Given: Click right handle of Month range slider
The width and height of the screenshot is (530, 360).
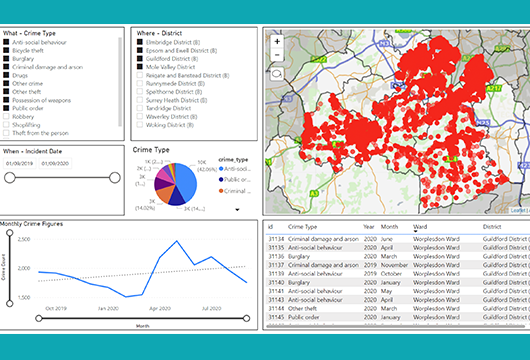Looking at the screenshot, I should 246,318.
